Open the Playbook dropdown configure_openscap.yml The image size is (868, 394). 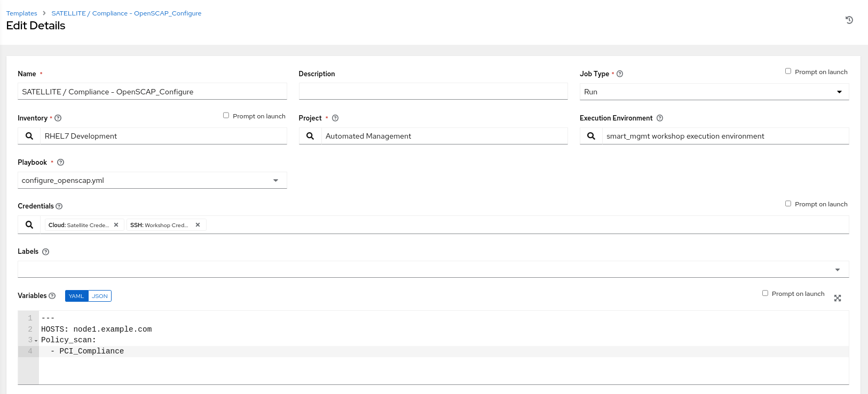coord(152,180)
